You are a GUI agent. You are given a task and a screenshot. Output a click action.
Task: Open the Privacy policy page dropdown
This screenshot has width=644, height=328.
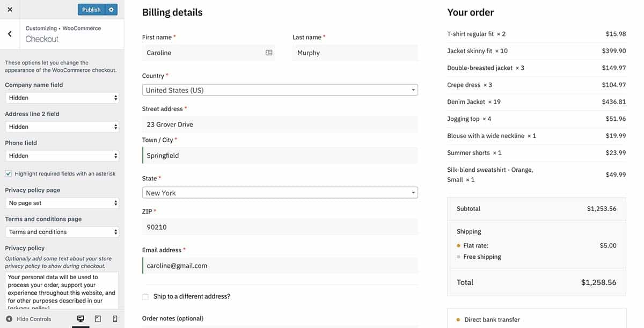coord(62,203)
